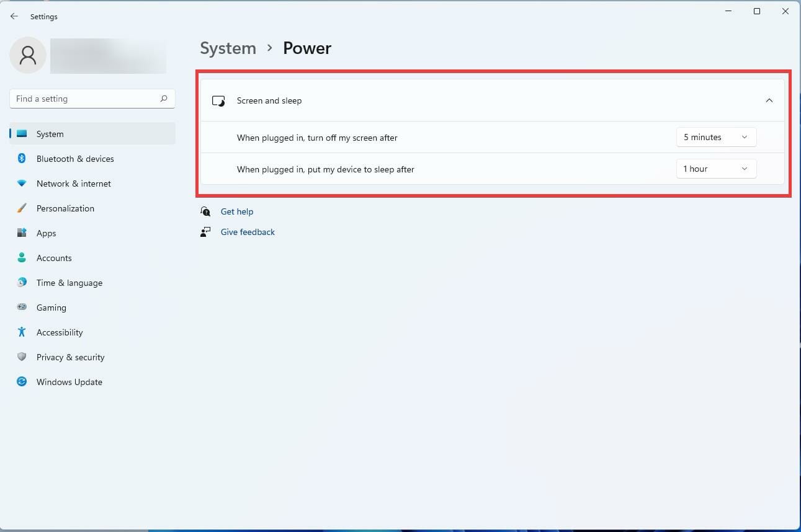Open the Get help link
Viewport: 801px width, 532px height.
237,211
